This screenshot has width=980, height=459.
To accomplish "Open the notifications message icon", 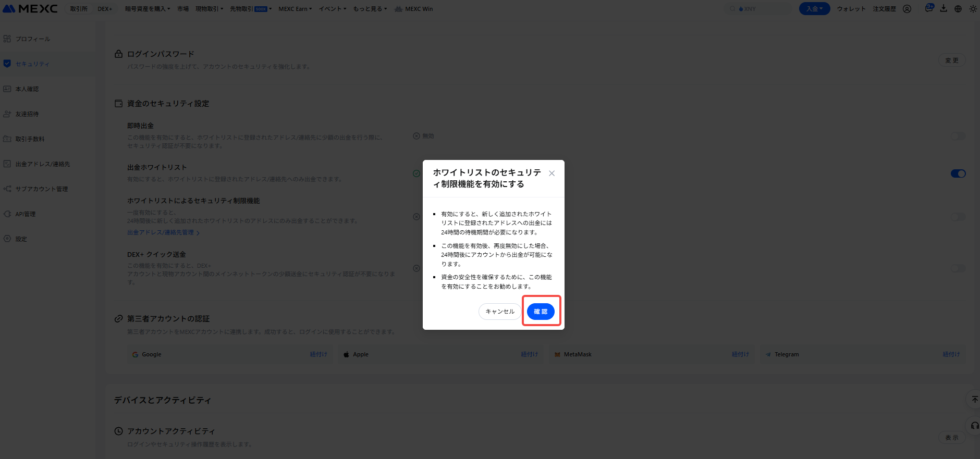I will click(929, 8).
